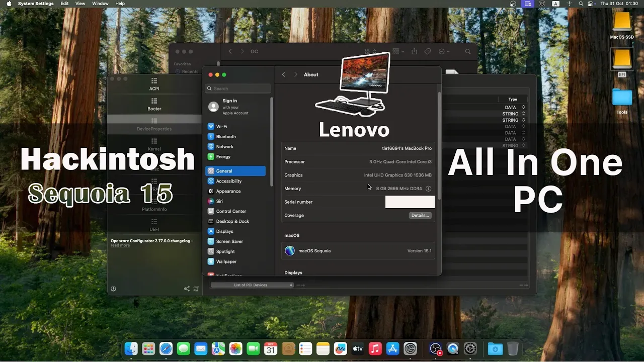Select Displays in the sidebar
Viewport: 644px width, 362px height.
[x=224, y=231]
